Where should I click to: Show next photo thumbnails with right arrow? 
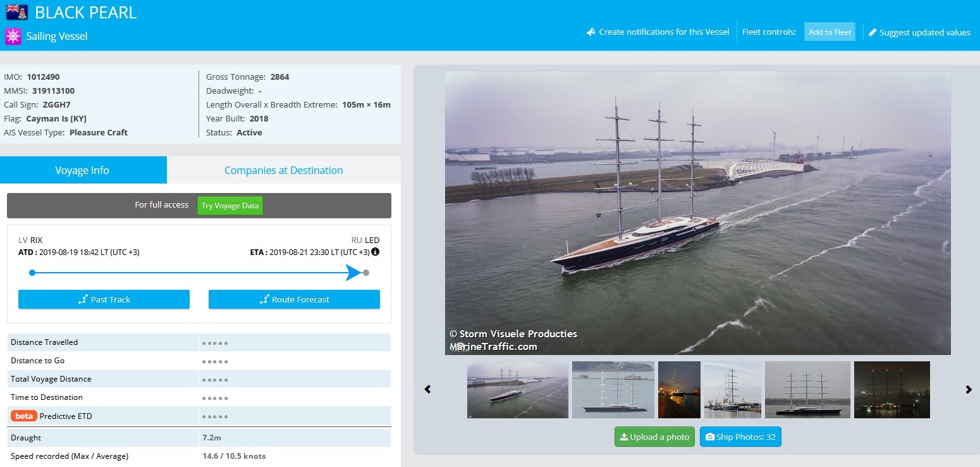click(969, 389)
